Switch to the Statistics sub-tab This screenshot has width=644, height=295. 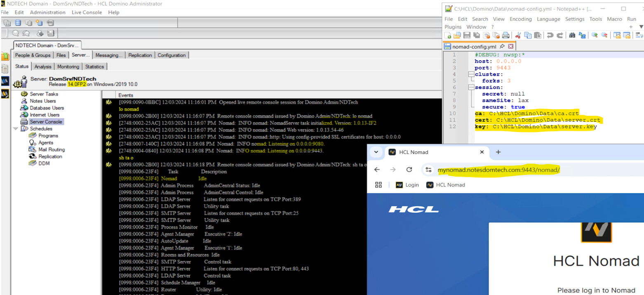coord(94,66)
